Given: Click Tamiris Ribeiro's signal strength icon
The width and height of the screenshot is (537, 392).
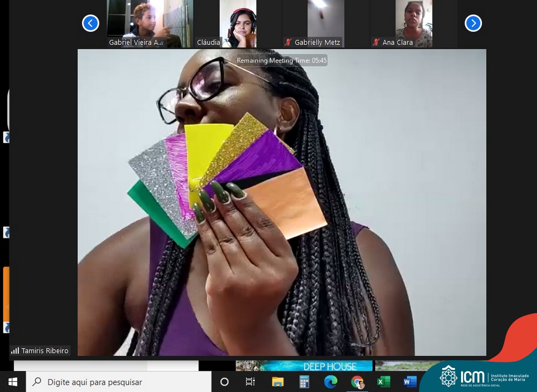Looking at the screenshot, I should [15, 351].
